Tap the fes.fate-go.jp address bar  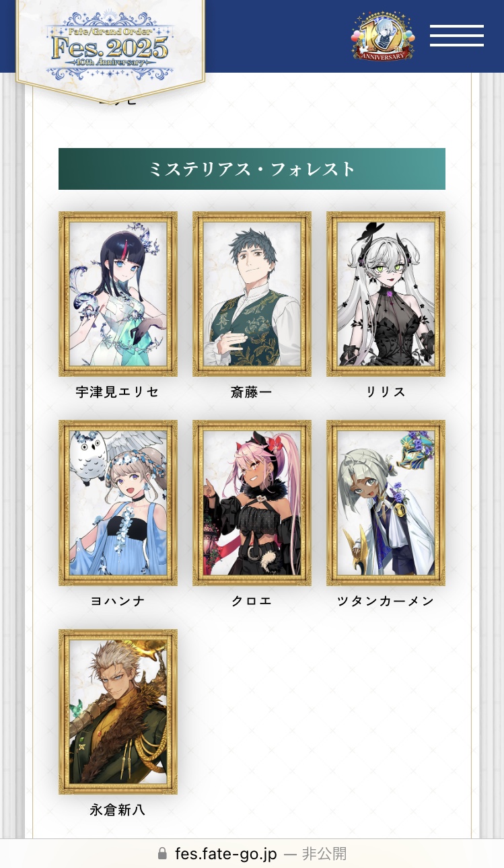pyautogui.click(x=252, y=854)
